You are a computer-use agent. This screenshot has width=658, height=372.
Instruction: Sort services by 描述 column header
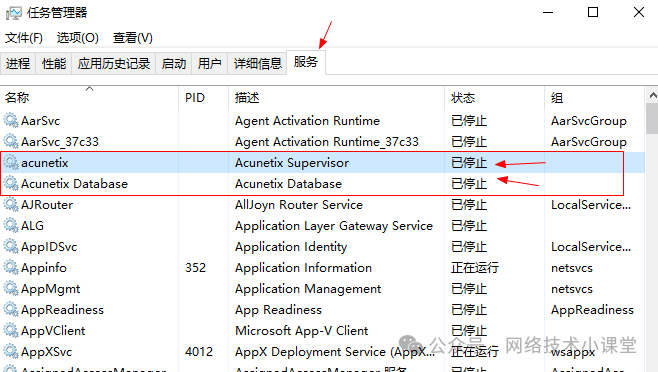point(337,97)
